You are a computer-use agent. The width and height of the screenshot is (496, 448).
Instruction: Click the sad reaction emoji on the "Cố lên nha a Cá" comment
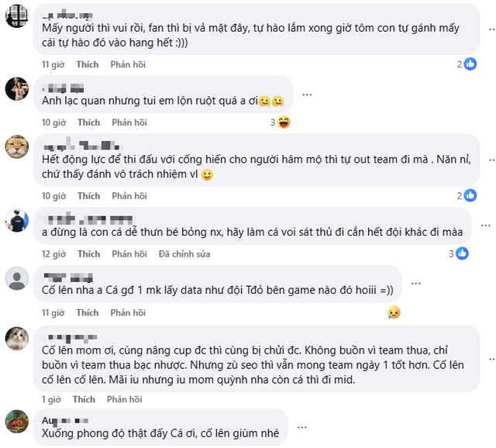(x=394, y=312)
